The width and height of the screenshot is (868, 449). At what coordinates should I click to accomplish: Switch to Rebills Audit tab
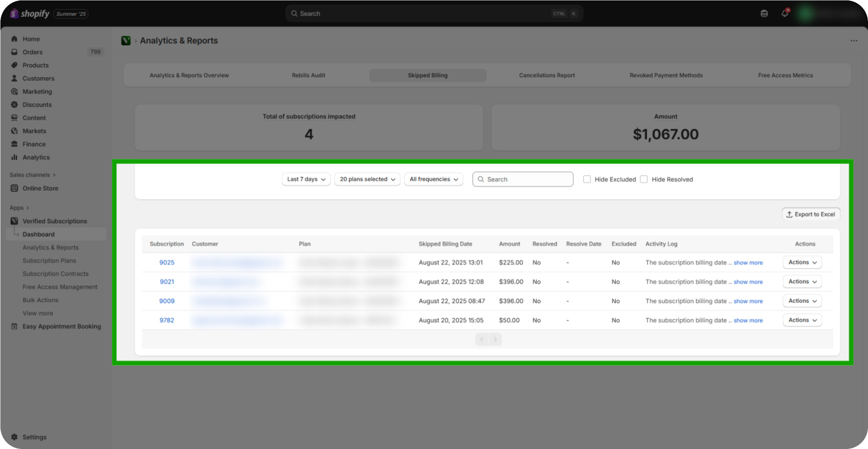coord(308,75)
